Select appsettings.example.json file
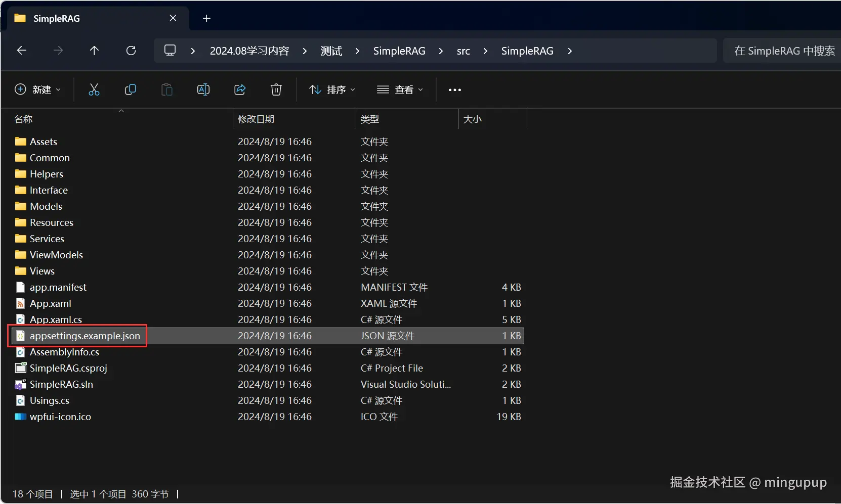The height and width of the screenshot is (504, 841). point(85,336)
